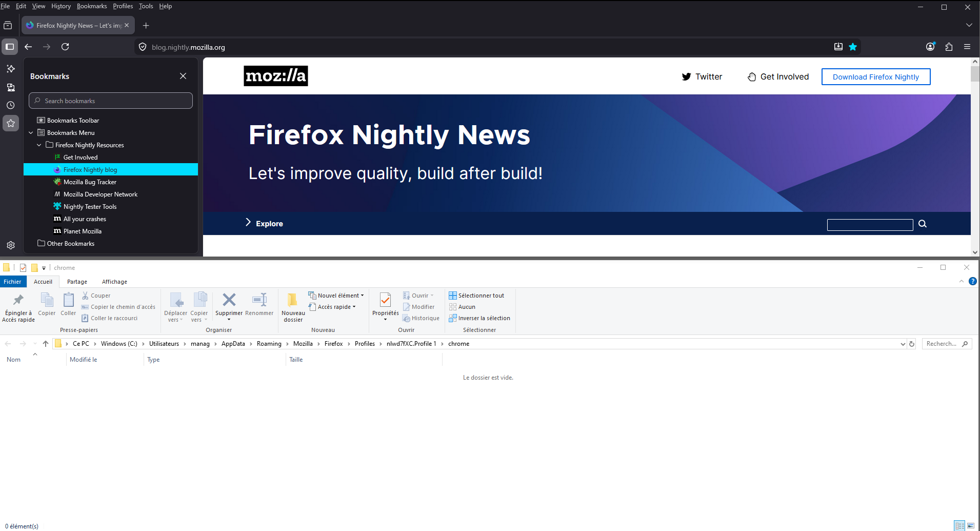Viewport: 980px width, 531px height.
Task: Click Supprimer delete icon in ribbon
Action: pyautogui.click(x=229, y=300)
